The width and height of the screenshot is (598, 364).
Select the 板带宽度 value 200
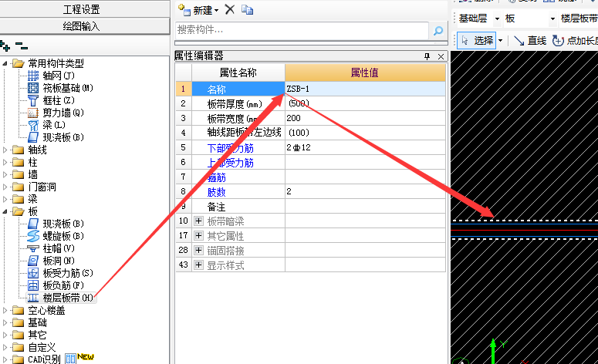pos(365,118)
